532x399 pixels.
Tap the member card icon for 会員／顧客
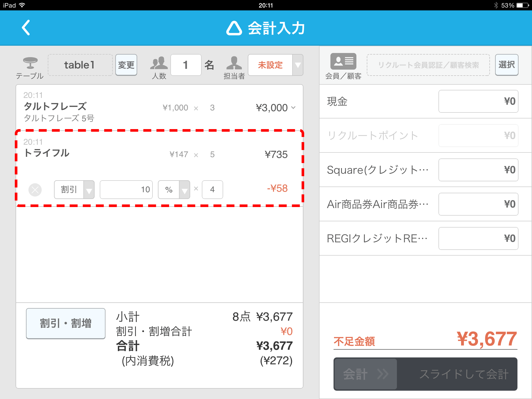pos(343,61)
